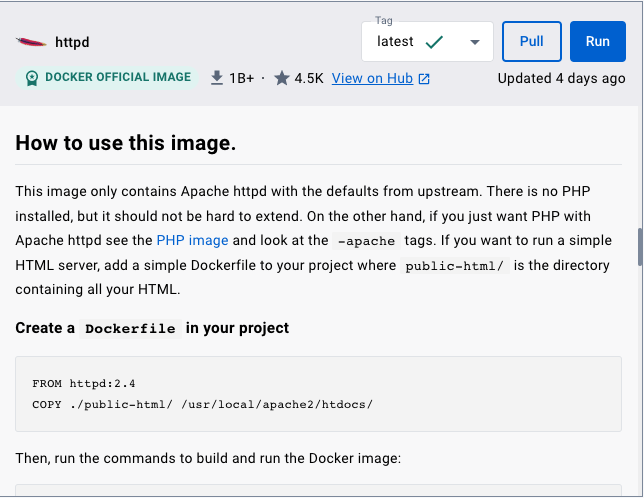644x498 pixels.
Task: Click the vertical scrollbar thumb
Action: point(640,247)
